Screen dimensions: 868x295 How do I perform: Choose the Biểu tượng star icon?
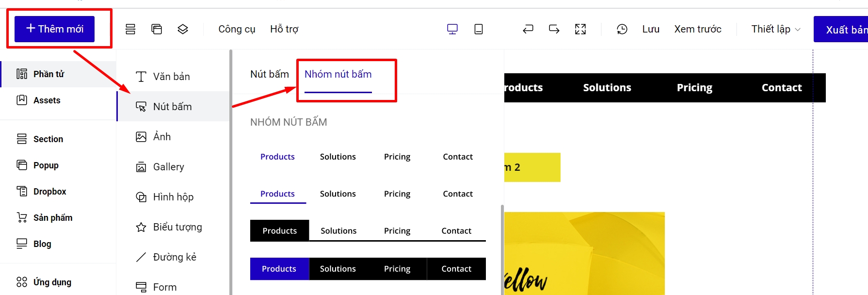pos(141,227)
